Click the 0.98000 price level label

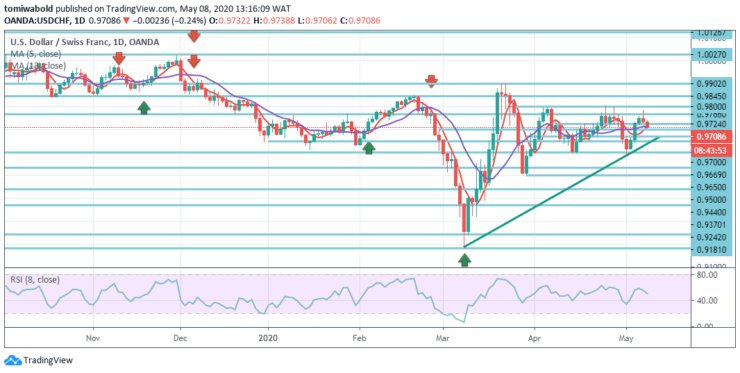tap(712, 106)
